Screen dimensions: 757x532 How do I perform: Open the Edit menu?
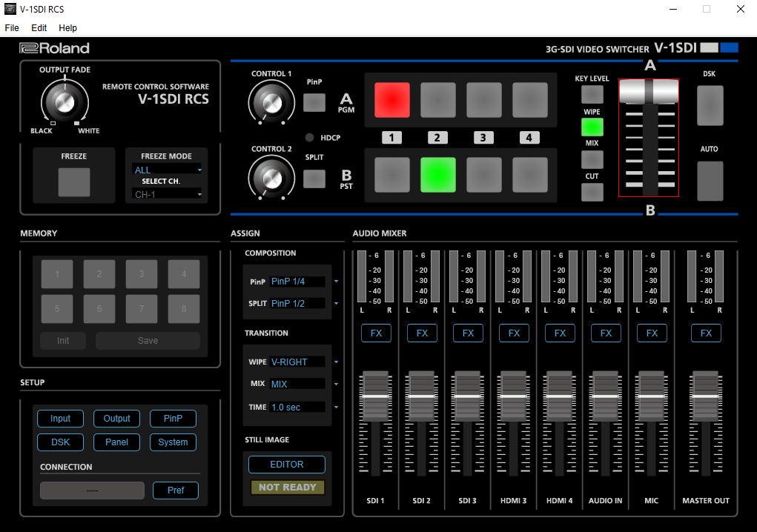(x=39, y=28)
